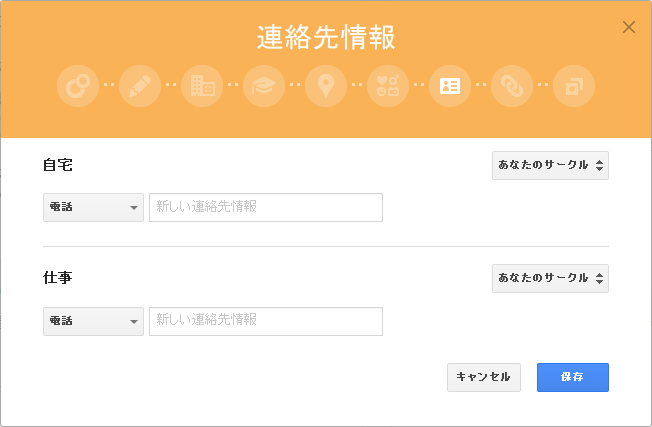Click 新しい連絡先情報 field under 自宅
This screenshot has height=427, width=652.
pos(266,208)
